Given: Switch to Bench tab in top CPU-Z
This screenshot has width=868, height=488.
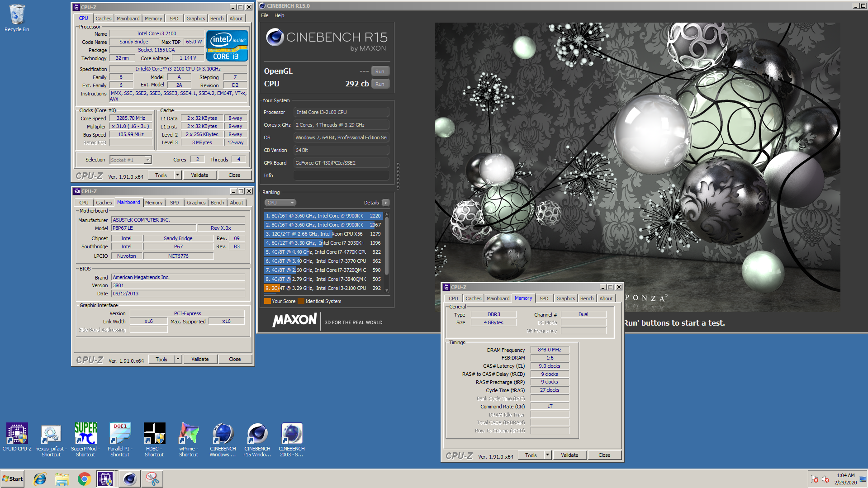Looking at the screenshot, I should click(217, 19).
